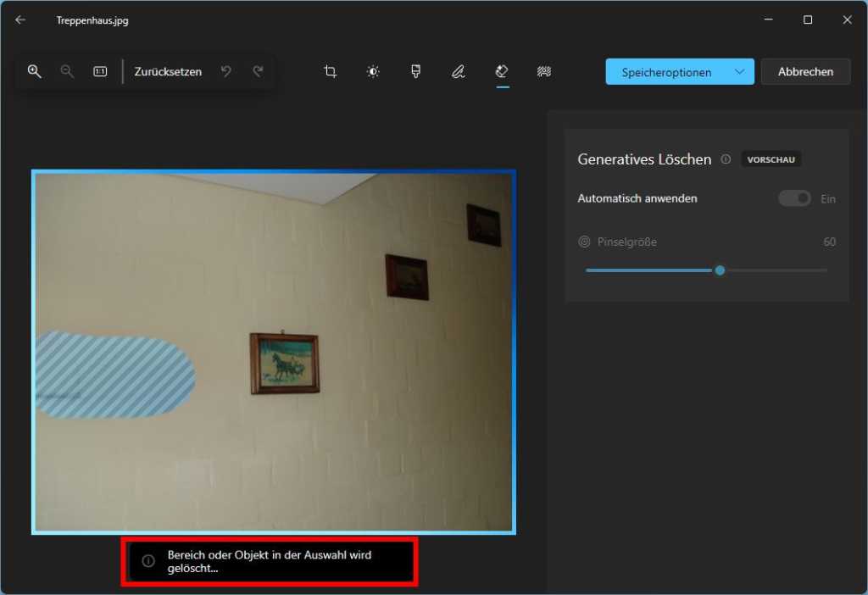Screen dimensions: 868x595
Task: Open the Generatives Löschen info tooltip
Action: pos(727,158)
